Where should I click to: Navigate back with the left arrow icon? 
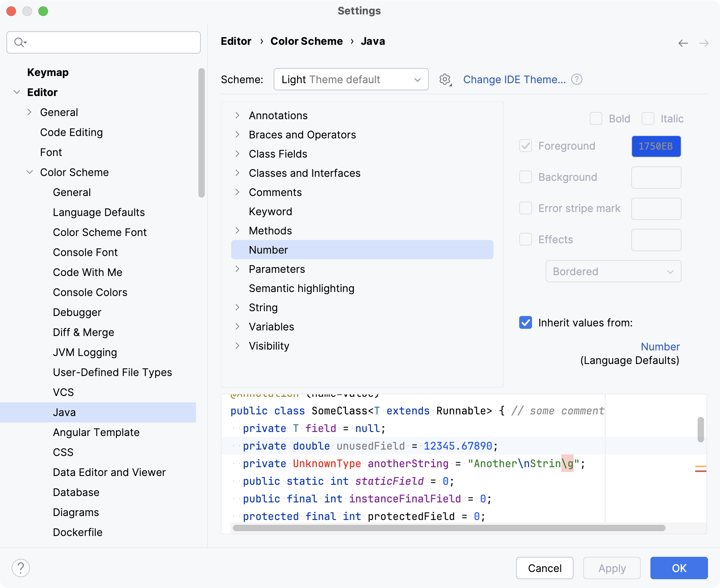682,43
